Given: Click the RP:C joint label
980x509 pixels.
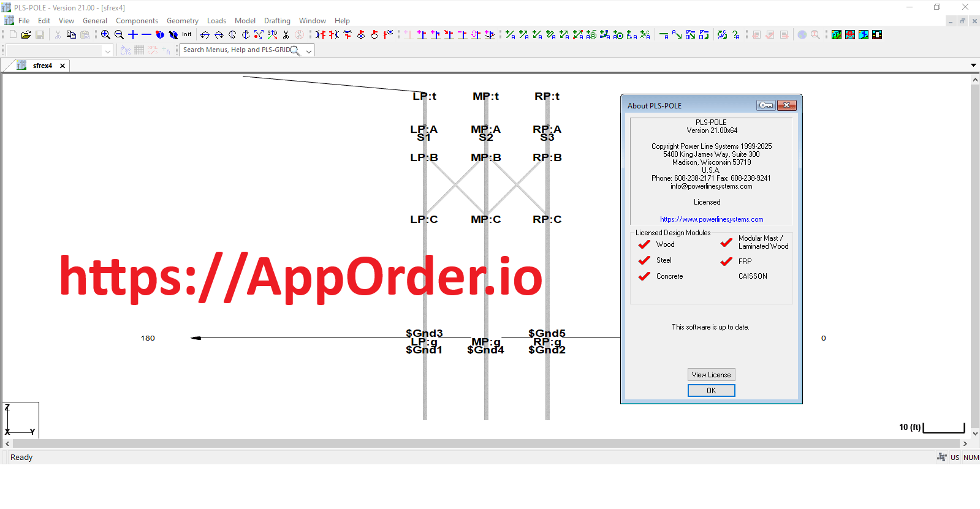Looking at the screenshot, I should 547,219.
